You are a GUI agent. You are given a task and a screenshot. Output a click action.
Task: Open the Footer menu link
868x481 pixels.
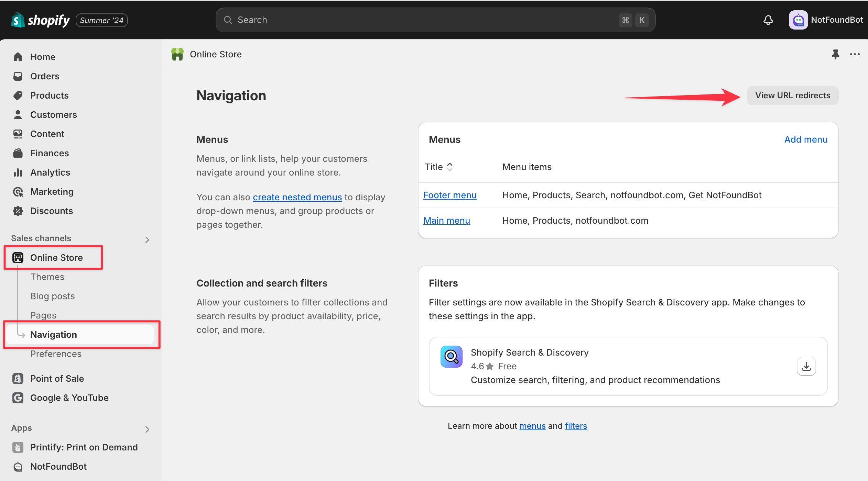[x=450, y=195]
